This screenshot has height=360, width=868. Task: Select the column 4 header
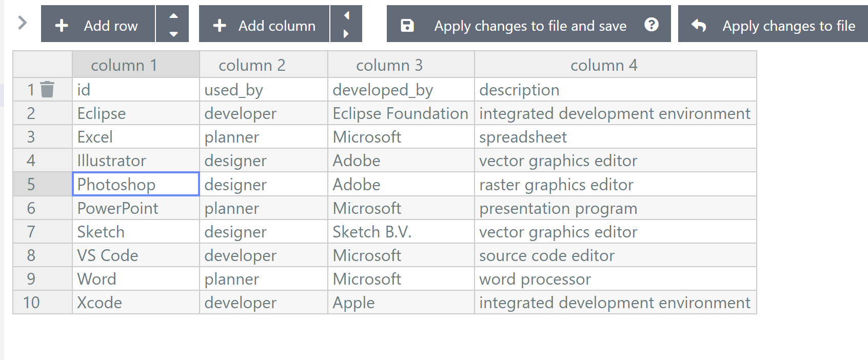[616, 65]
